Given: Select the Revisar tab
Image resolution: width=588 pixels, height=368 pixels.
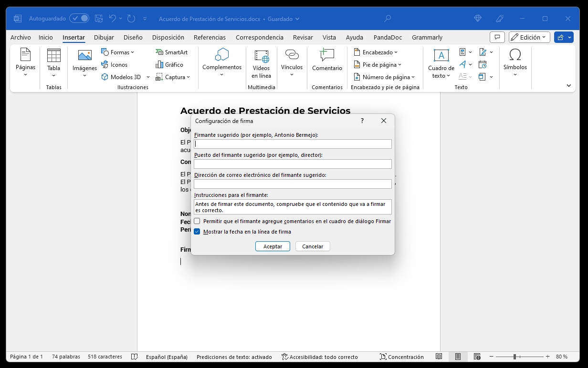Looking at the screenshot, I should pos(303,37).
